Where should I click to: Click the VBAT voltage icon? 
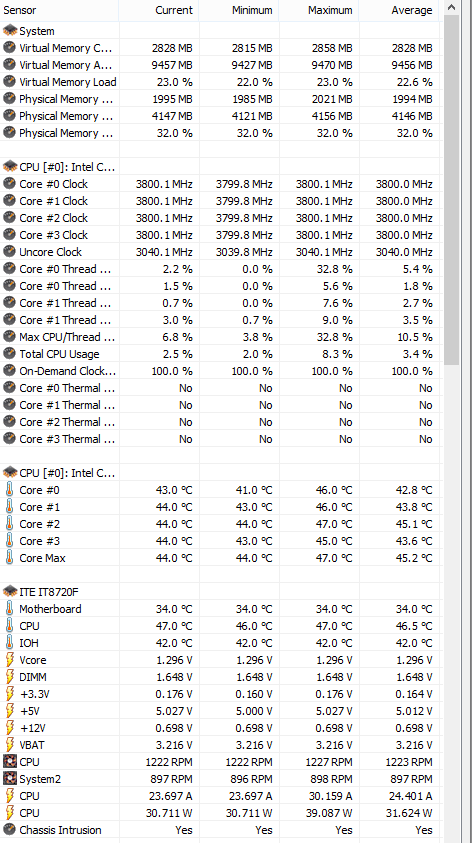[9, 745]
